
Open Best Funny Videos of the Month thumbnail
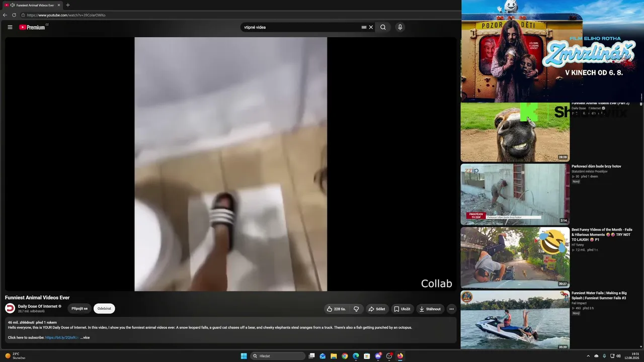[515, 257]
